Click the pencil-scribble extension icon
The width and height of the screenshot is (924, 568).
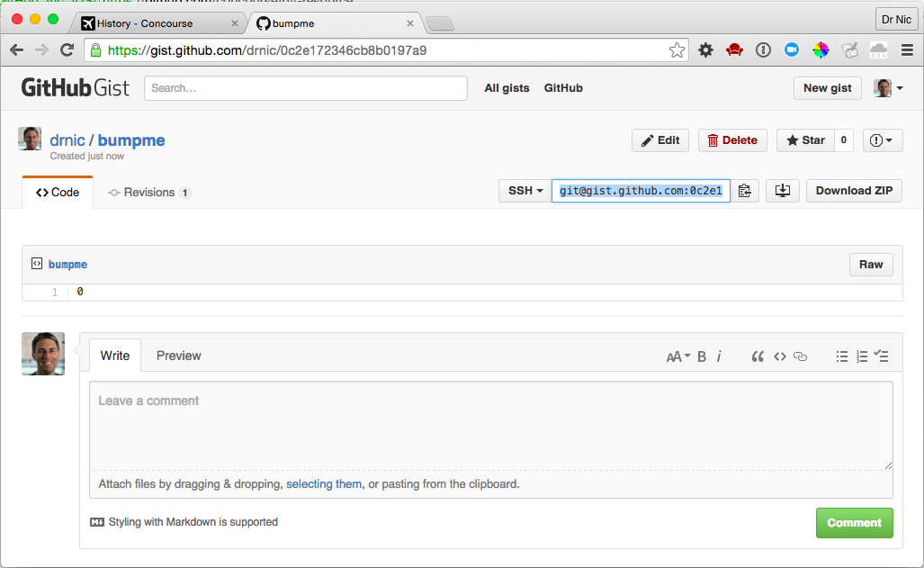coord(849,50)
